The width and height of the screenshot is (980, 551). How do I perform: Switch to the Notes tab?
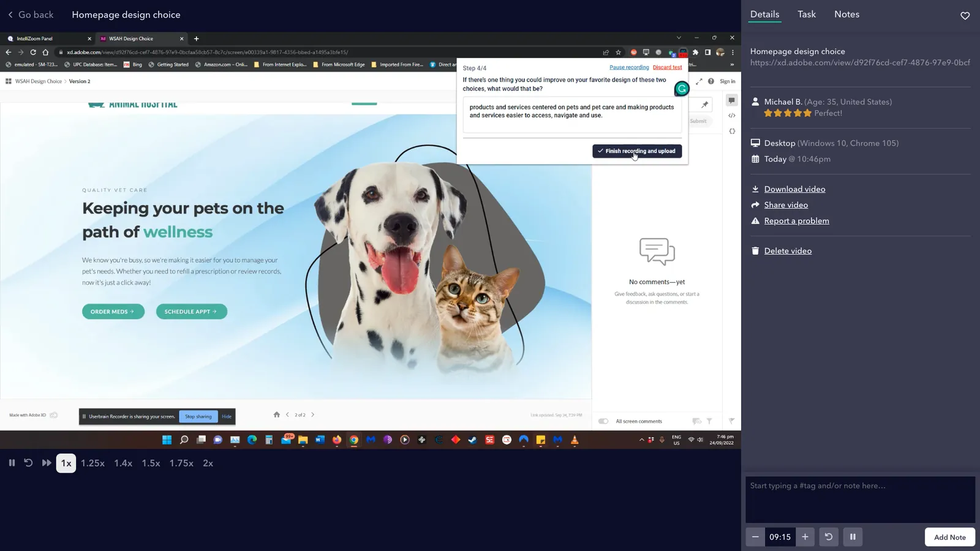point(846,14)
